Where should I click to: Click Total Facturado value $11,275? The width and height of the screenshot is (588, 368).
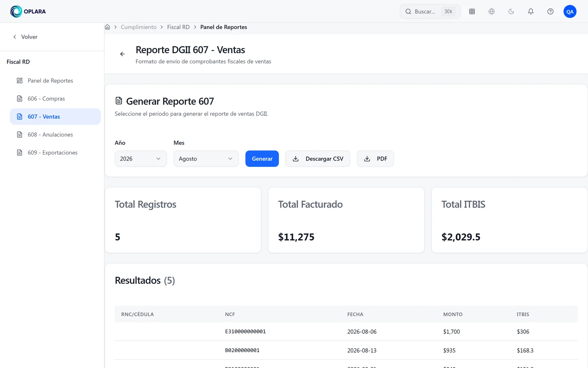[x=296, y=237]
